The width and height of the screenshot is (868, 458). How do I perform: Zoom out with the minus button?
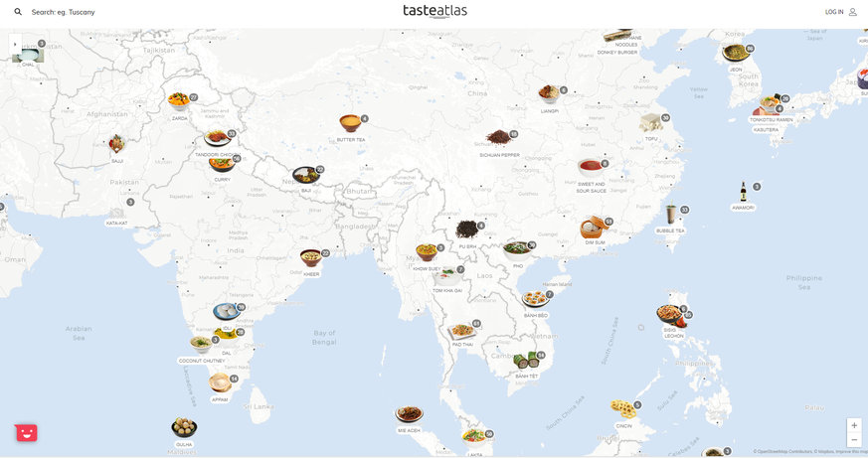(854, 440)
